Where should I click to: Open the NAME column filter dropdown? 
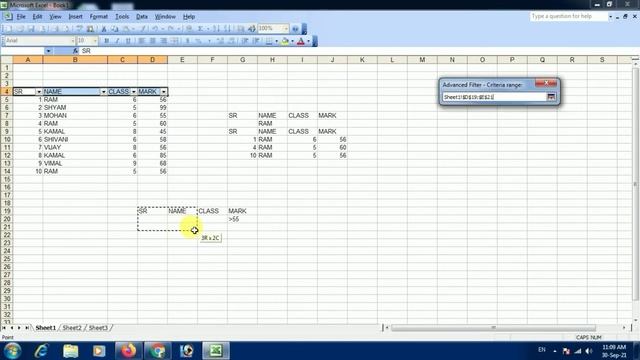103,92
